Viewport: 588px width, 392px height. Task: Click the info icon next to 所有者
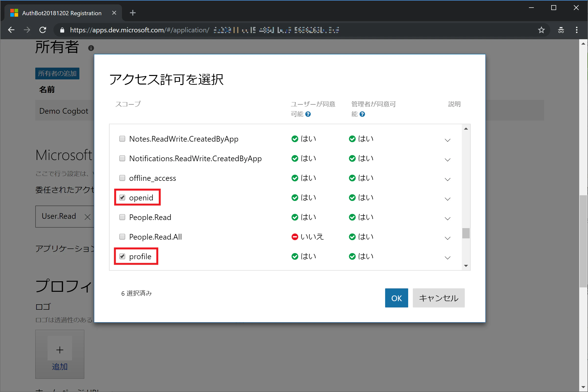91,48
